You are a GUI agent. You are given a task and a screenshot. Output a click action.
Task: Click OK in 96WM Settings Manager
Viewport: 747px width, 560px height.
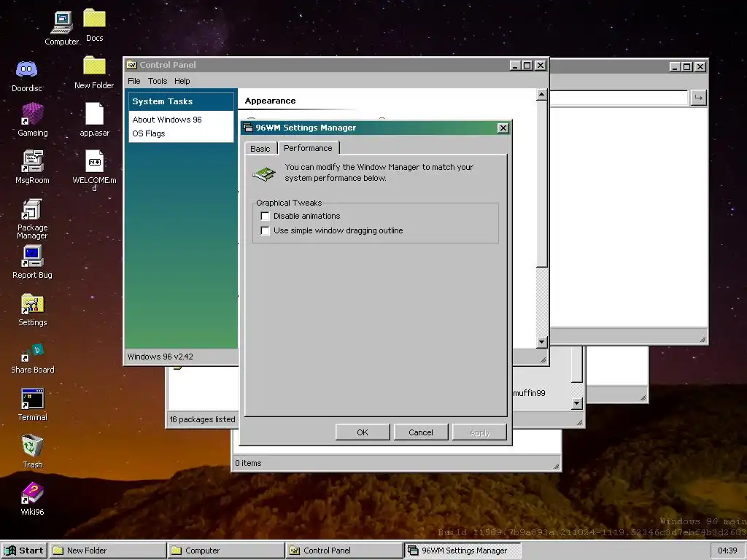[x=363, y=432]
